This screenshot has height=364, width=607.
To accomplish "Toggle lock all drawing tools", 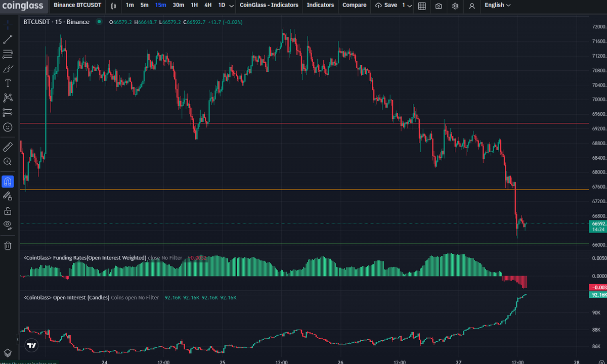I will (x=8, y=210).
